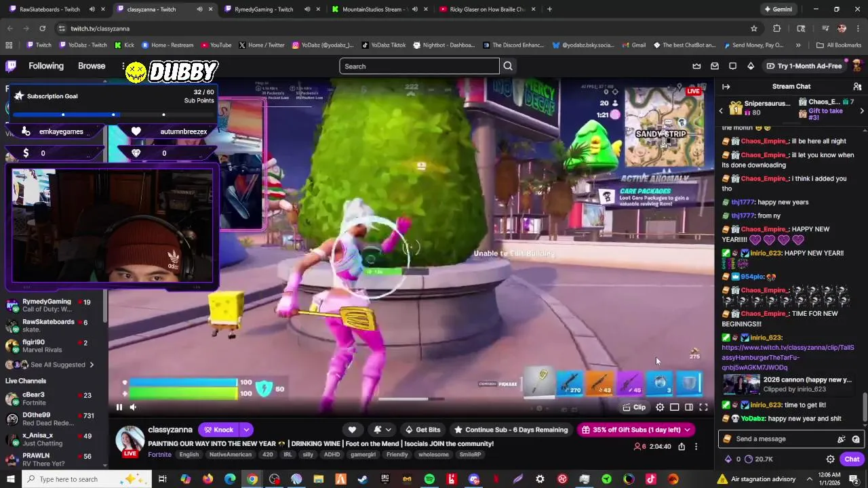Expand hidden bookmarks chevron
The width and height of the screenshot is (868, 488).
point(798,45)
